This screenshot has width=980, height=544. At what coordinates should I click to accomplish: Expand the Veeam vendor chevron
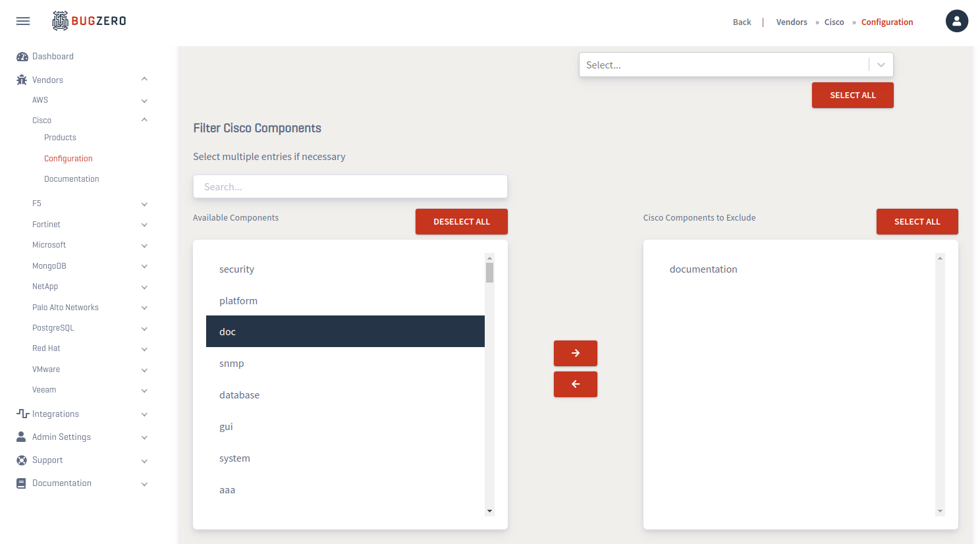144,391
